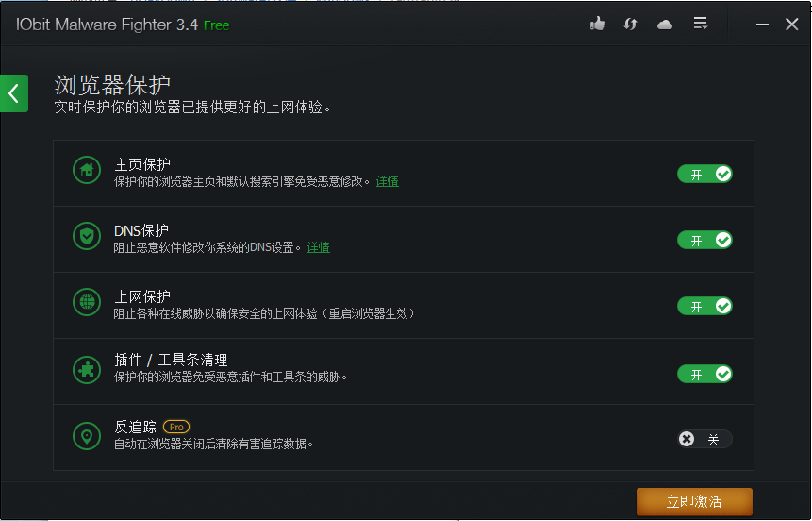This screenshot has height=521, width=812.
Task: Open the cloud icon in title bar
Action: [665, 25]
